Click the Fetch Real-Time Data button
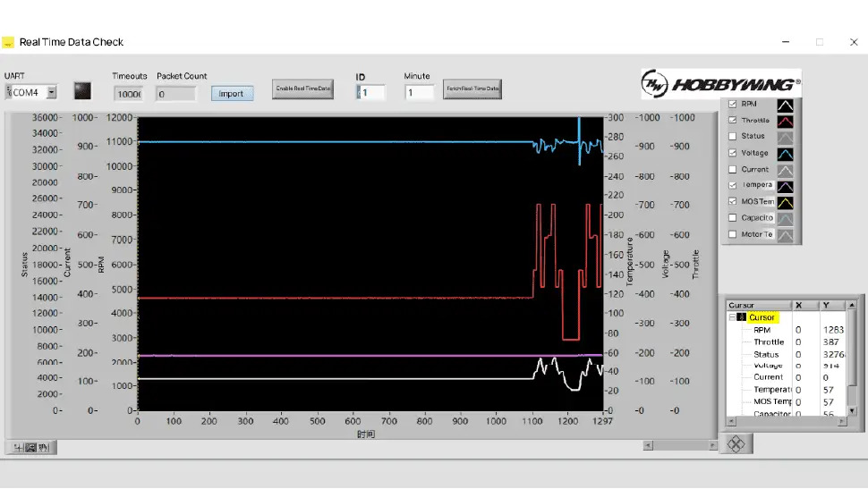This screenshot has height=489, width=868. (x=472, y=89)
